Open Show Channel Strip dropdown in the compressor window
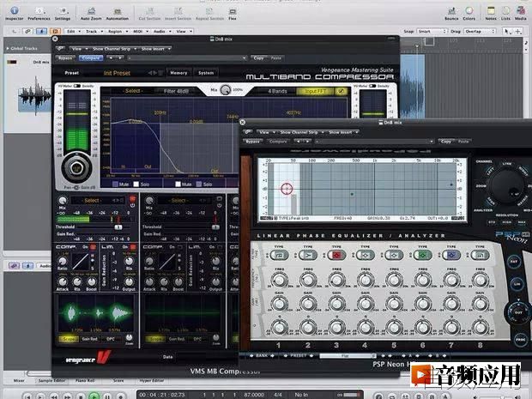Viewport: 532px width, 399px height. pyautogui.click(x=114, y=49)
